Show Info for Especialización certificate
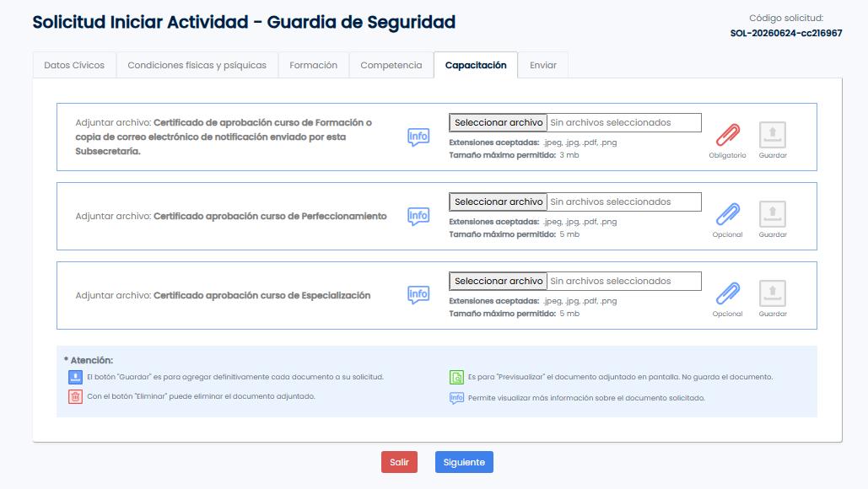Screen dimensions: 868x489 pyautogui.click(x=418, y=294)
